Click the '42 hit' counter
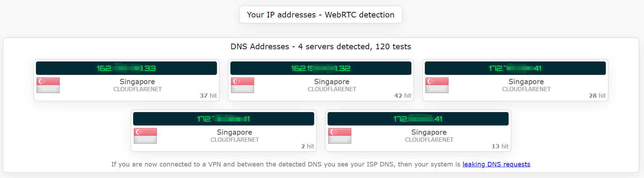Viewport: 644px width, 178px height. pyautogui.click(x=402, y=96)
